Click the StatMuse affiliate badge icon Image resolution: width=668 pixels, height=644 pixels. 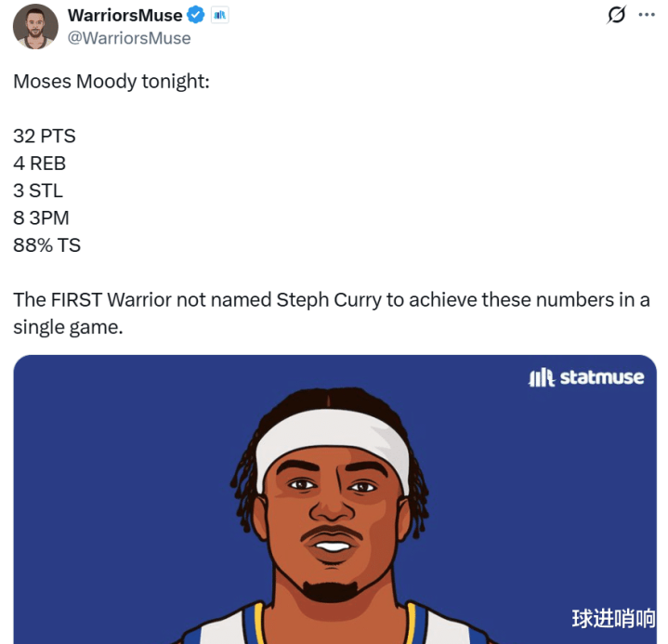(220, 16)
